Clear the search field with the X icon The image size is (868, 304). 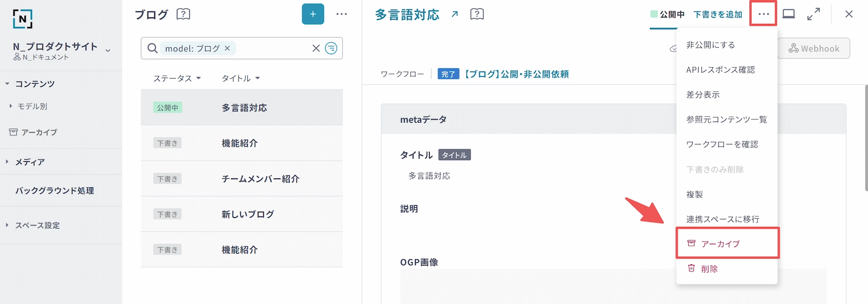coord(316,48)
